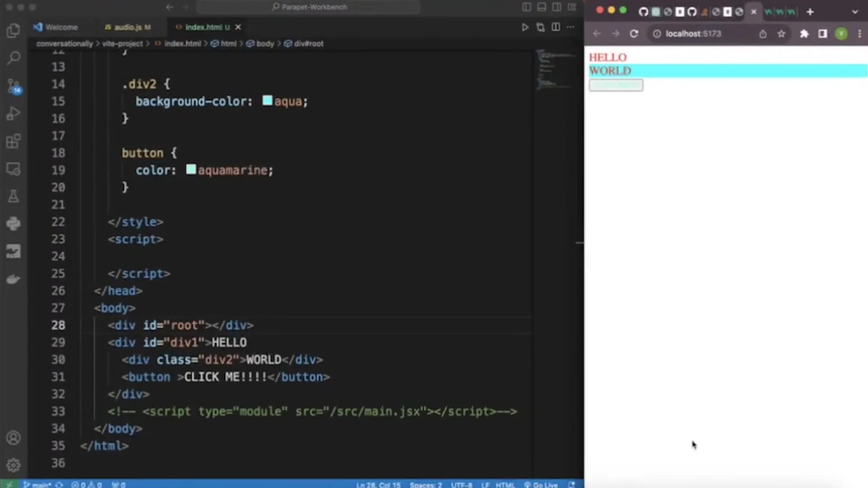Screen dimensions: 868x488
Task: Open the Explorer view in the activity bar
Action: coord(13,29)
